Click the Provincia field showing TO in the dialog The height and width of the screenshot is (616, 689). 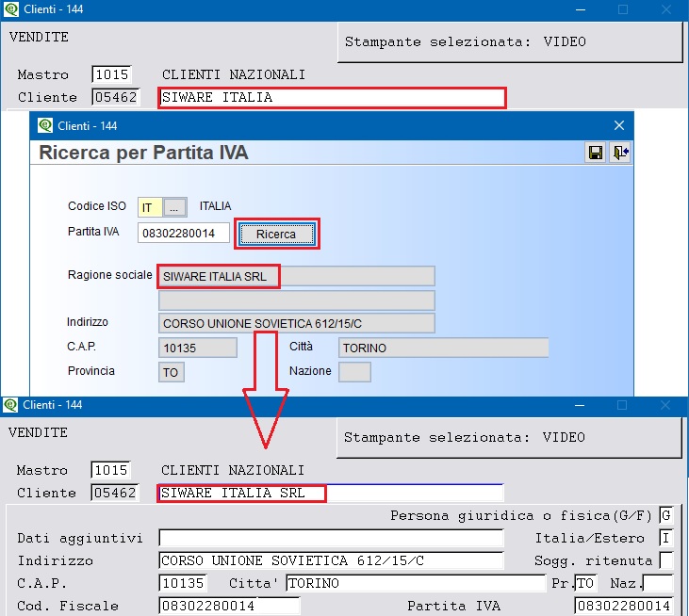(172, 372)
